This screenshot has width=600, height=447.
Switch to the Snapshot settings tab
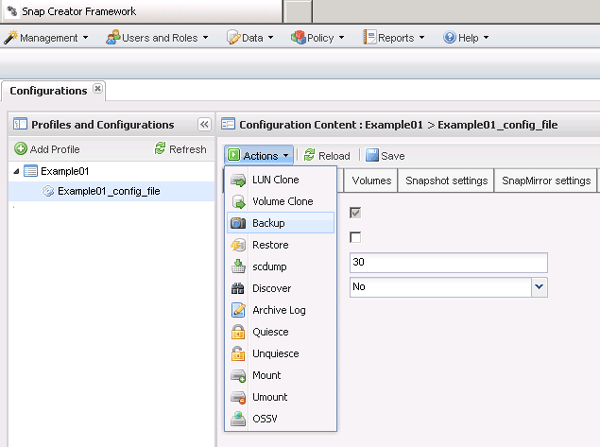(446, 180)
